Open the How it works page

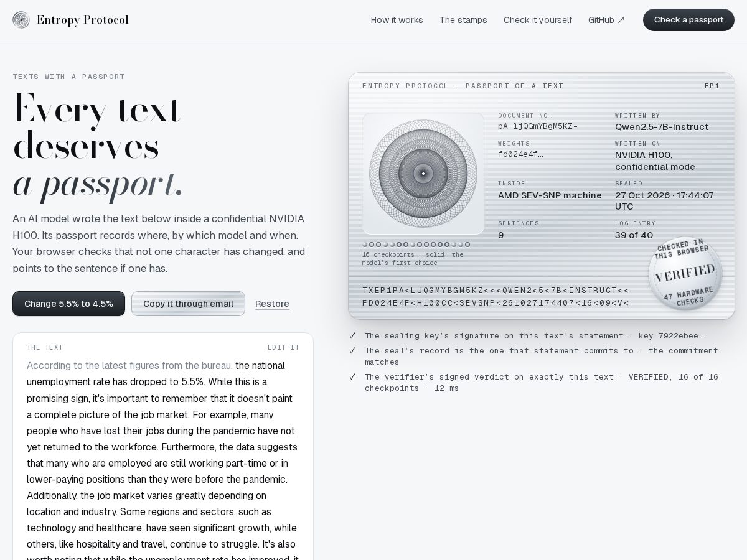point(397,20)
